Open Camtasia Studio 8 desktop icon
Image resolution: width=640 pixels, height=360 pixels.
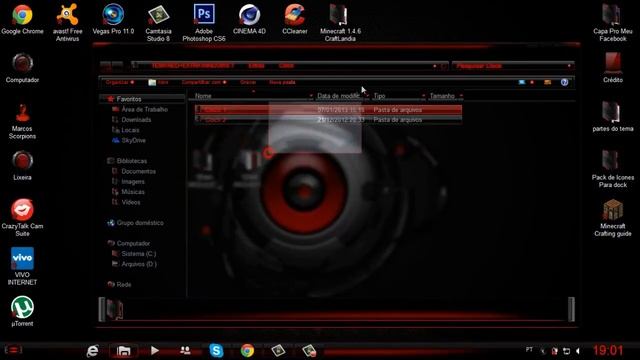[x=158, y=22]
